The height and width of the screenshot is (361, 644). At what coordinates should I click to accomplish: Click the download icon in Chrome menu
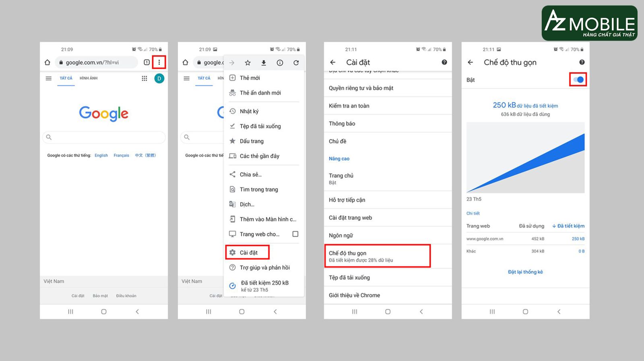pyautogui.click(x=264, y=63)
